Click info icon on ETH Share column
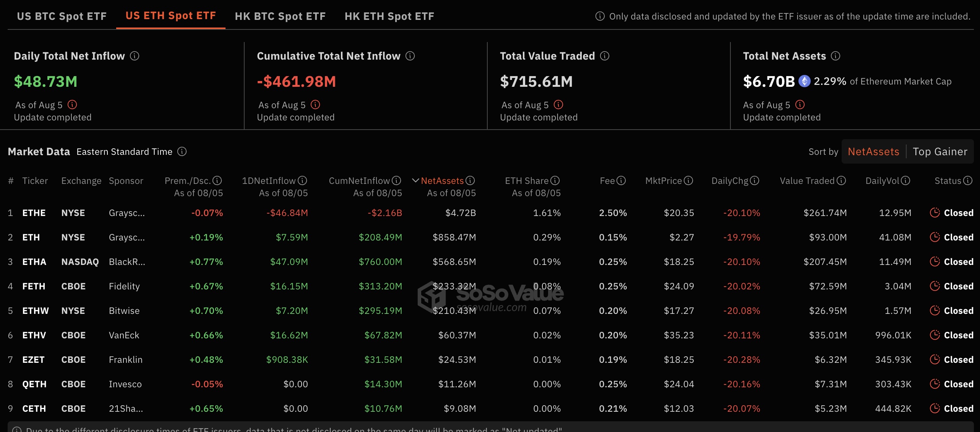The width and height of the screenshot is (980, 432). (555, 180)
